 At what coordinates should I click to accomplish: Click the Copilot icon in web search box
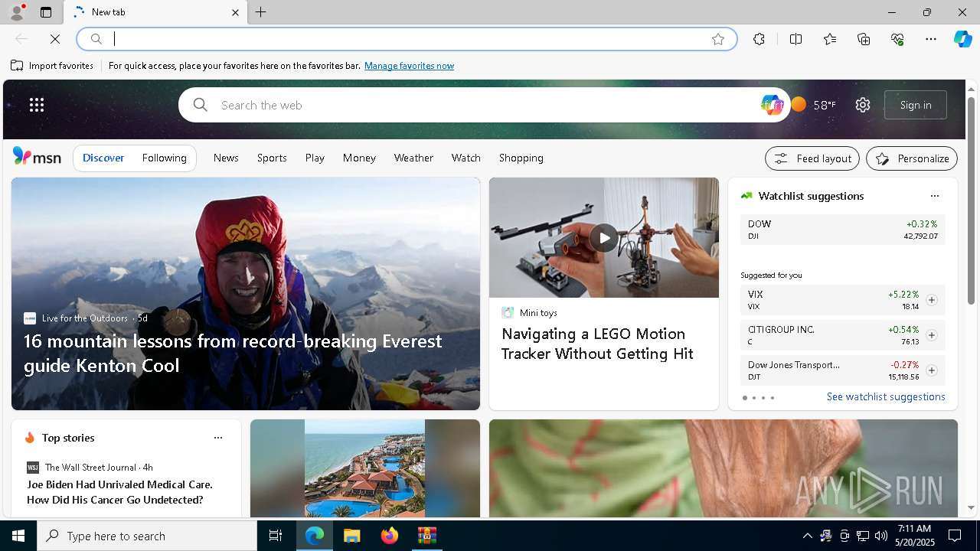(x=772, y=105)
